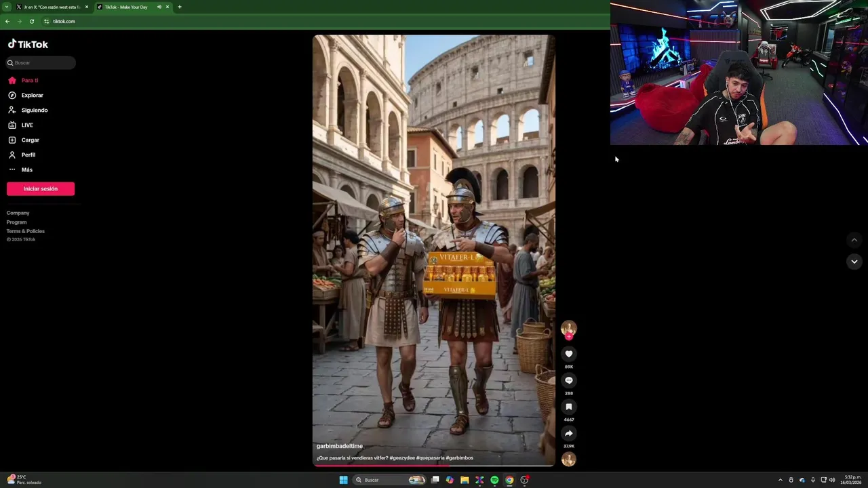Click the tiktok.com address bar
Screen dimensions: 868x488
click(325, 22)
